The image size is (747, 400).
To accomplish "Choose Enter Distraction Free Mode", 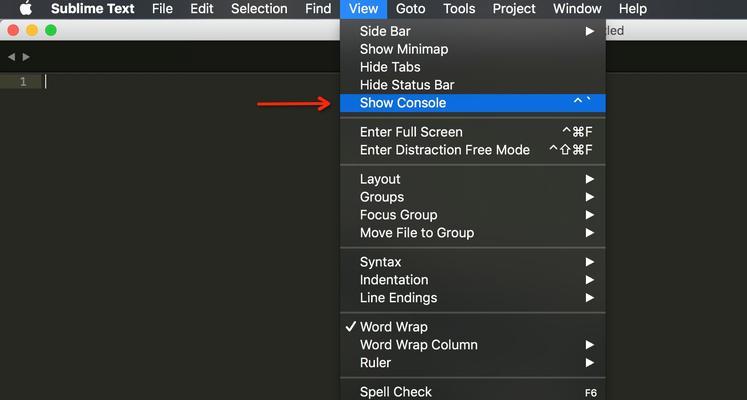I will 473,150.
